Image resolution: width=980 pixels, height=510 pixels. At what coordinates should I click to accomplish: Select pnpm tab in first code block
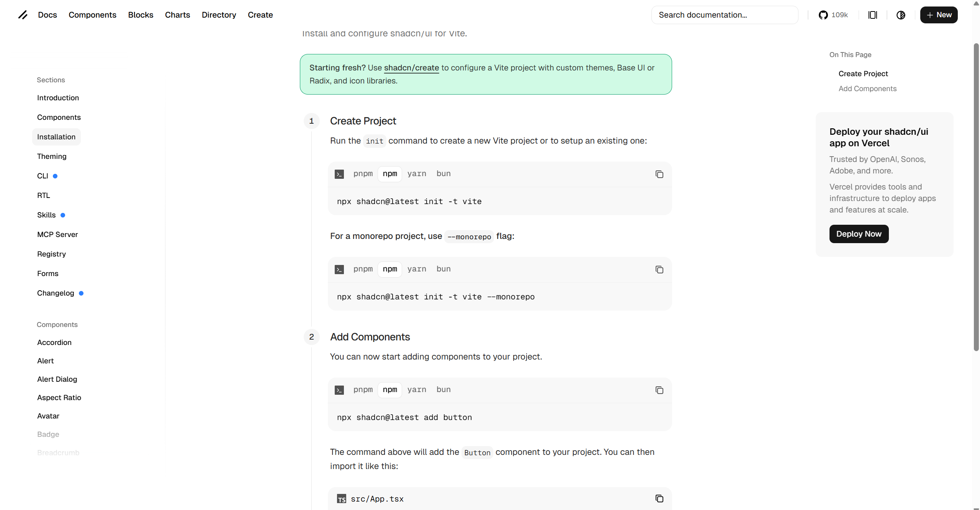(363, 174)
